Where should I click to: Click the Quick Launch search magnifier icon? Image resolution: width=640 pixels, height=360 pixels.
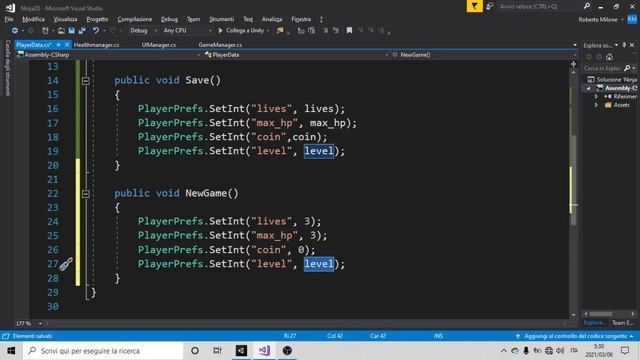pos(587,6)
